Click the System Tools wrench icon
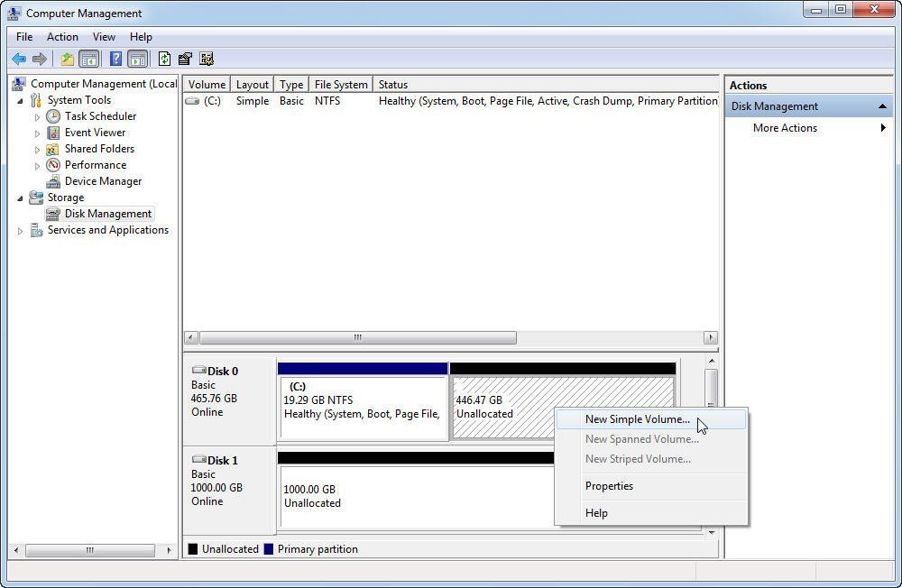902x588 pixels. [36, 100]
